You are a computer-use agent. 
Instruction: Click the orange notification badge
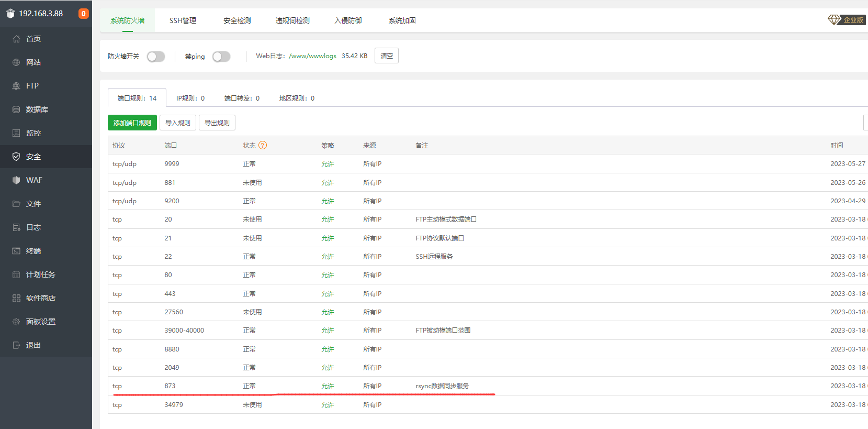click(83, 14)
